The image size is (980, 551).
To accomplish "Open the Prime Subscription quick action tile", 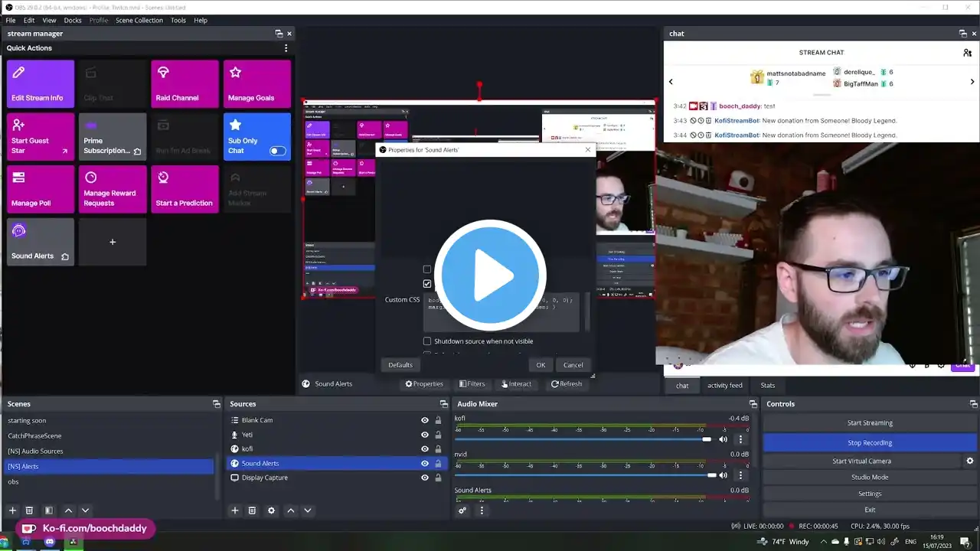I will click(x=113, y=137).
